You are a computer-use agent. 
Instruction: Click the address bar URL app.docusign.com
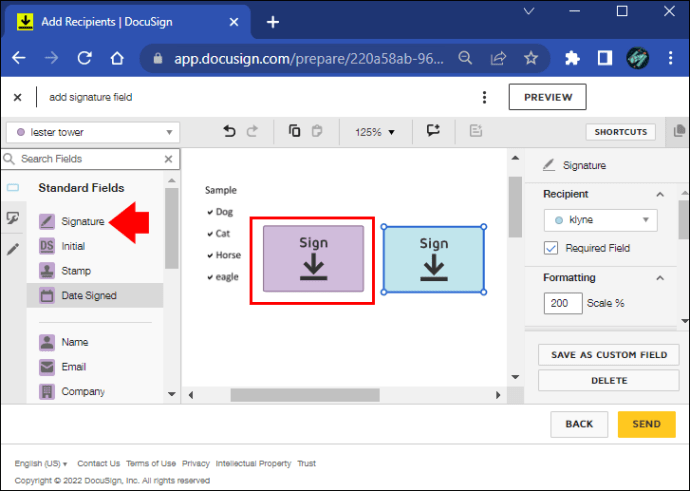pos(309,58)
